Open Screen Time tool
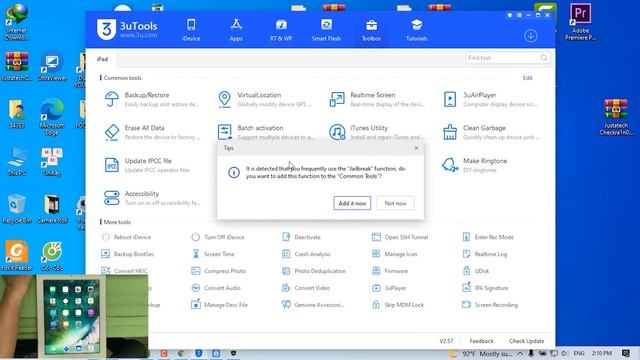This screenshot has height=360, width=640. tap(213, 254)
